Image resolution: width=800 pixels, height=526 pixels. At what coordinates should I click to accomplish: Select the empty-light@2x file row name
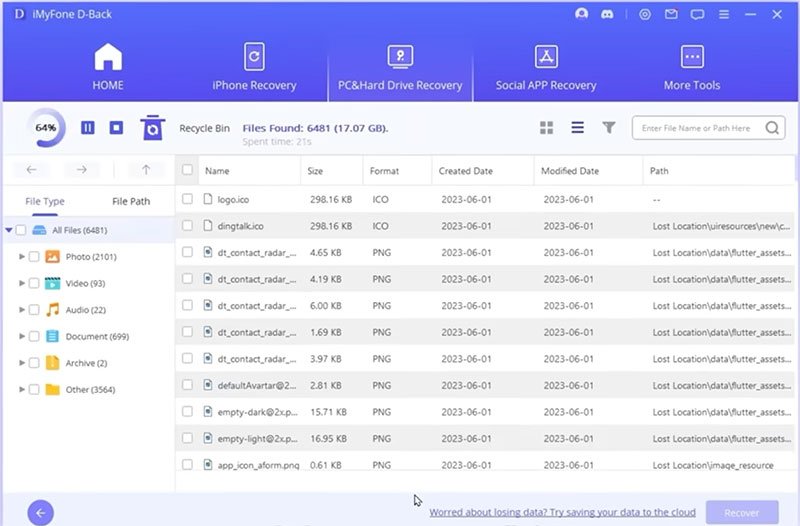click(258, 438)
